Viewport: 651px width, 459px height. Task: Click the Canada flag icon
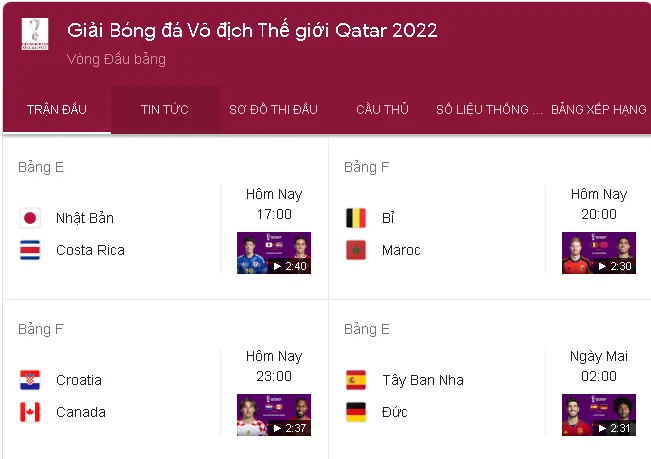click(30, 412)
